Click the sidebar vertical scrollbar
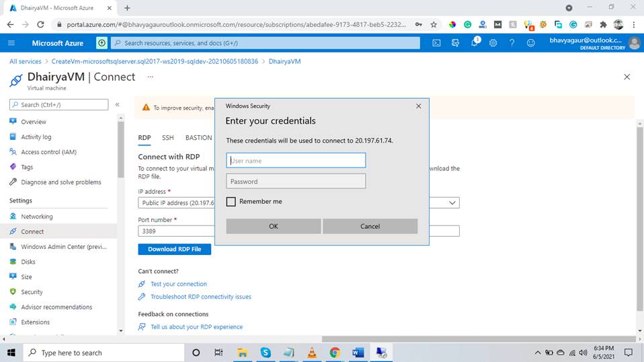 coord(121,150)
